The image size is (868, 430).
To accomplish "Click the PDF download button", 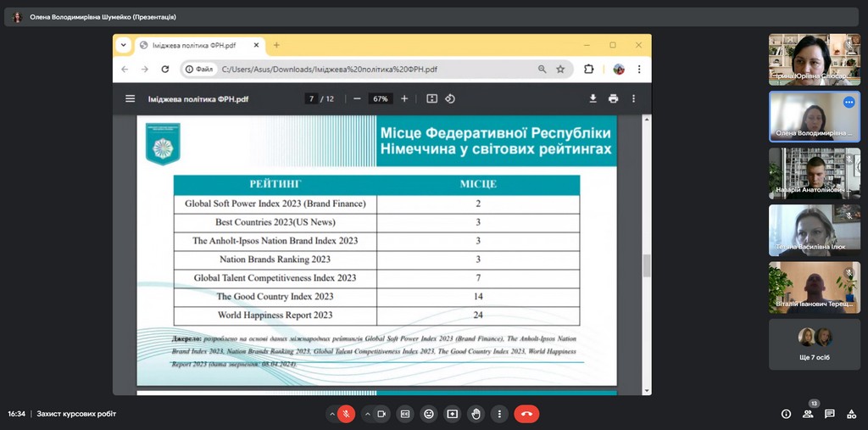I will [593, 98].
